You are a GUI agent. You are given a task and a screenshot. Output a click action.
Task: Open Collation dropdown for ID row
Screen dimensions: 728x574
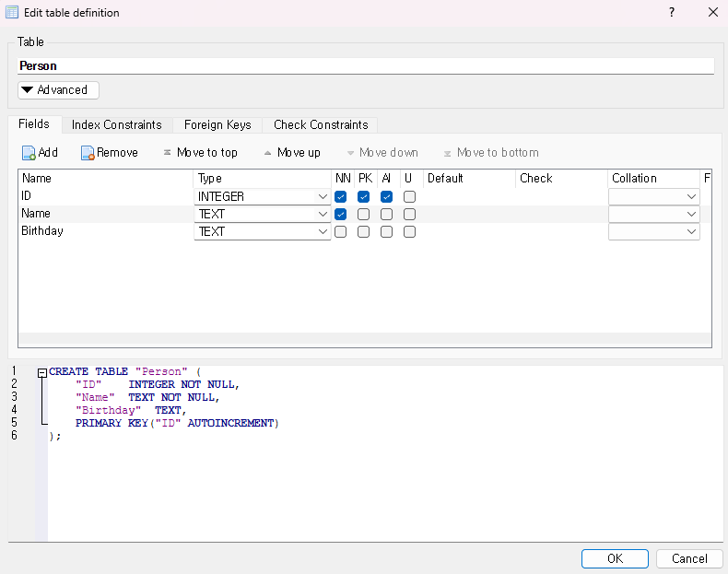click(x=653, y=197)
